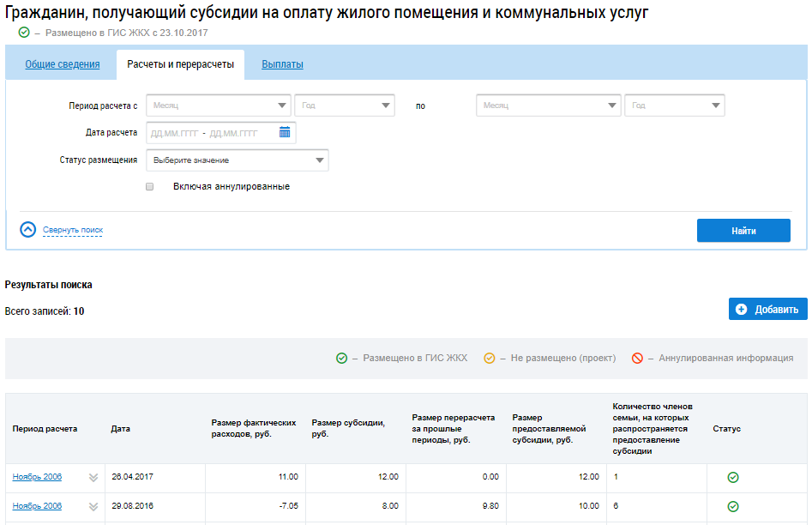Screen dimensions: 812x525
Task: Switch to 'Выплаты' tab
Action: 282,64
